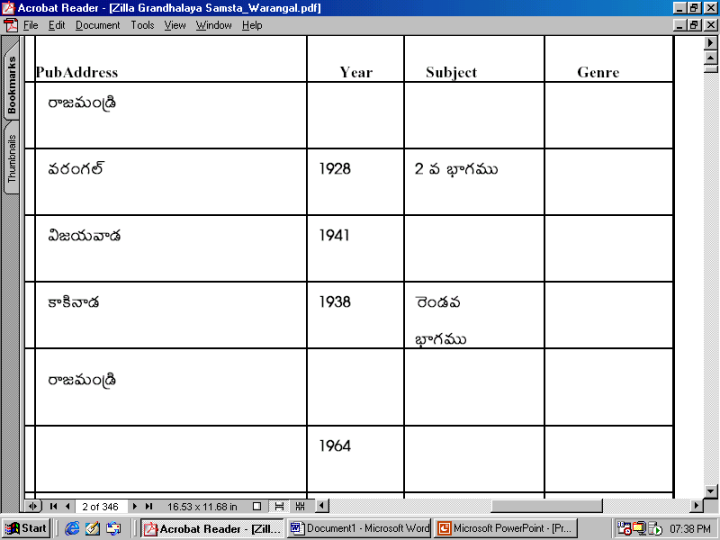
Task: Open Internet Explorer from quick launch
Action: (x=72, y=528)
